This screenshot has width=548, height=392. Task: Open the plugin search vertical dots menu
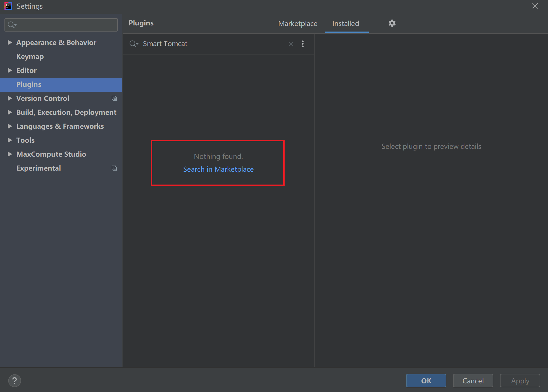[302, 44]
